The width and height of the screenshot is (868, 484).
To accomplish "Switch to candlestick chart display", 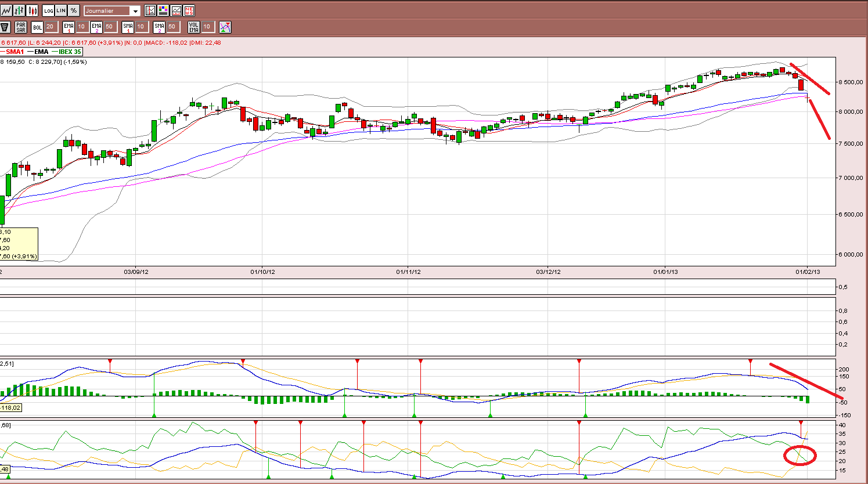I will [x=32, y=10].
